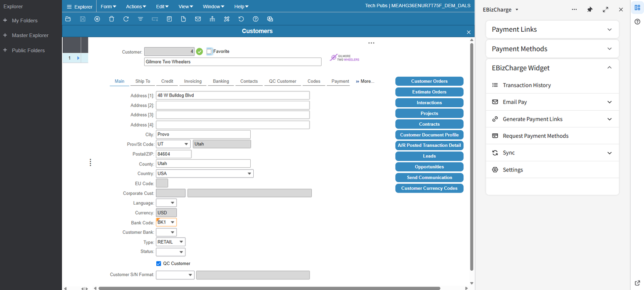This screenshot has width=644, height=290.
Task: Open the Type RETAIL dropdown
Action: 181,242
